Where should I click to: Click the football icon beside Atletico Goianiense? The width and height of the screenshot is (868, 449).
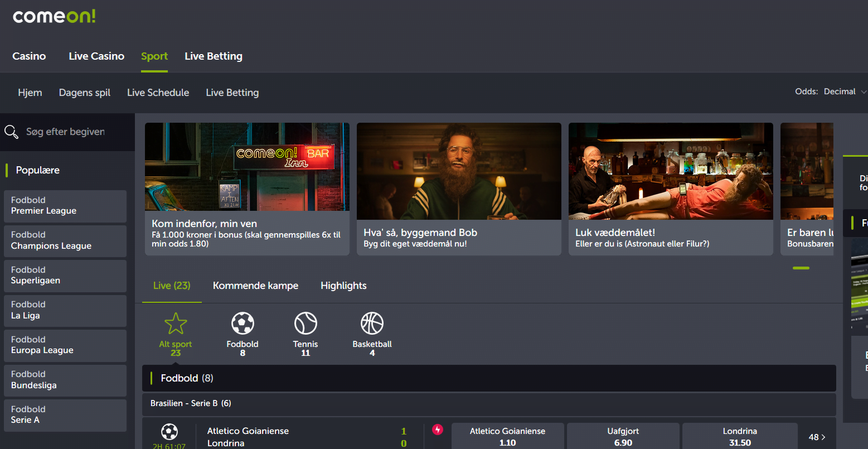click(169, 431)
